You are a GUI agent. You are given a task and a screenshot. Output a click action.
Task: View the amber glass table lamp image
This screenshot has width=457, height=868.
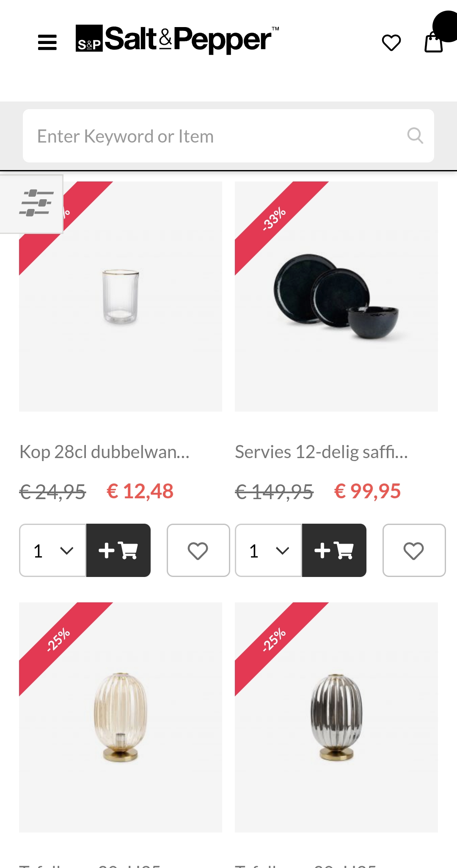tap(121, 717)
